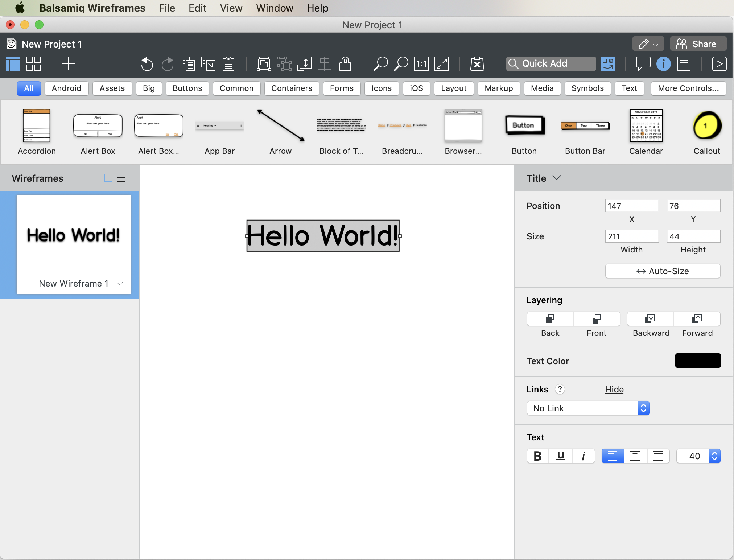
Task: Select the Icons component filter tab
Action: pos(381,88)
